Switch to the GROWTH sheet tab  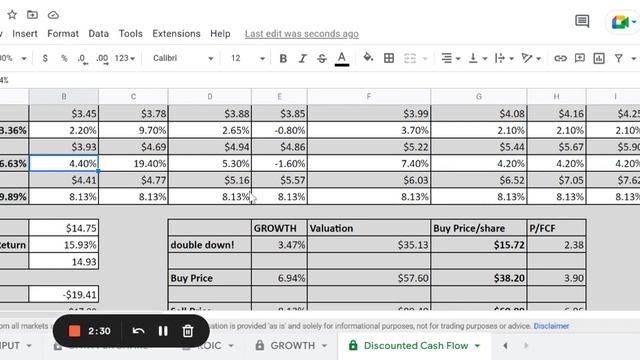(293, 346)
